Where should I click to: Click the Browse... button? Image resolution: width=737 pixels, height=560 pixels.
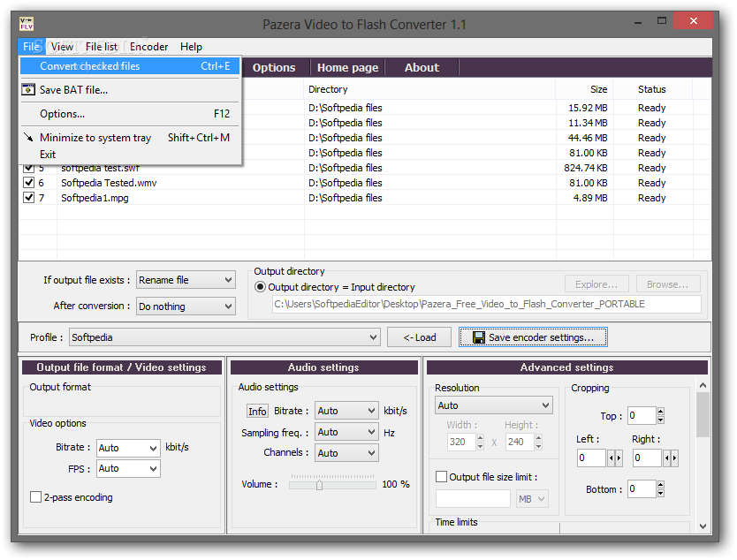tap(668, 284)
